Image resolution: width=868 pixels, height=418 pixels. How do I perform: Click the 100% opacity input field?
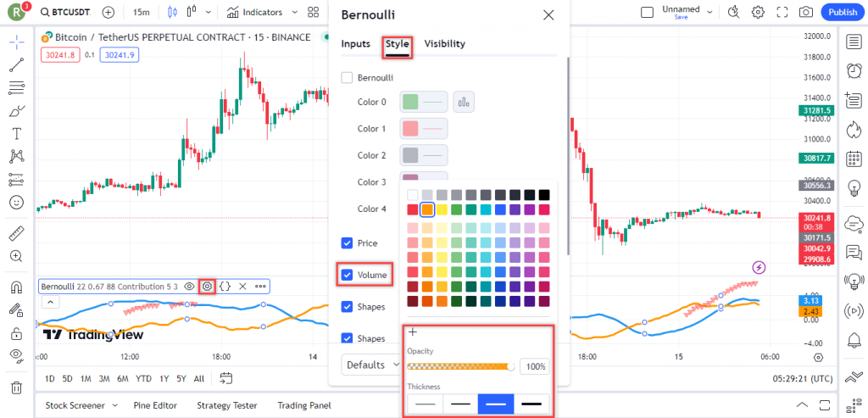(535, 366)
